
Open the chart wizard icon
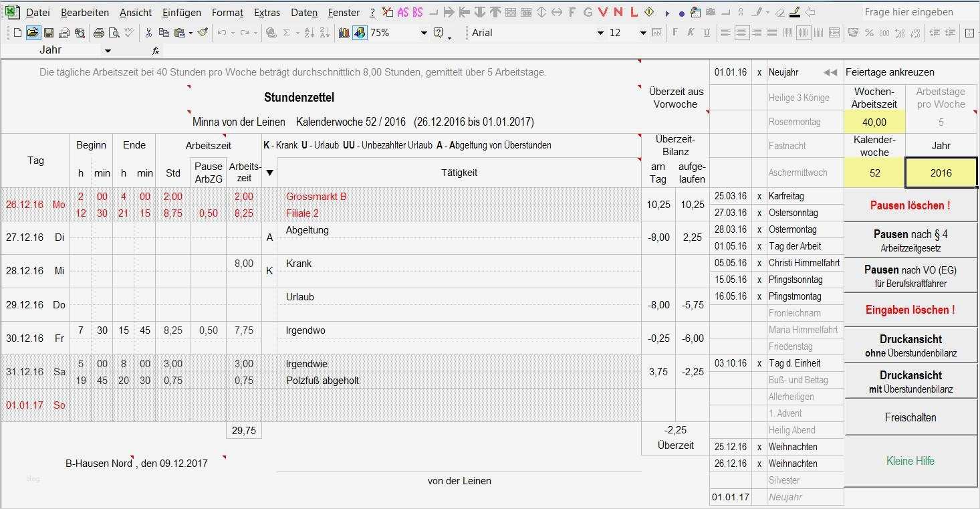click(x=343, y=32)
